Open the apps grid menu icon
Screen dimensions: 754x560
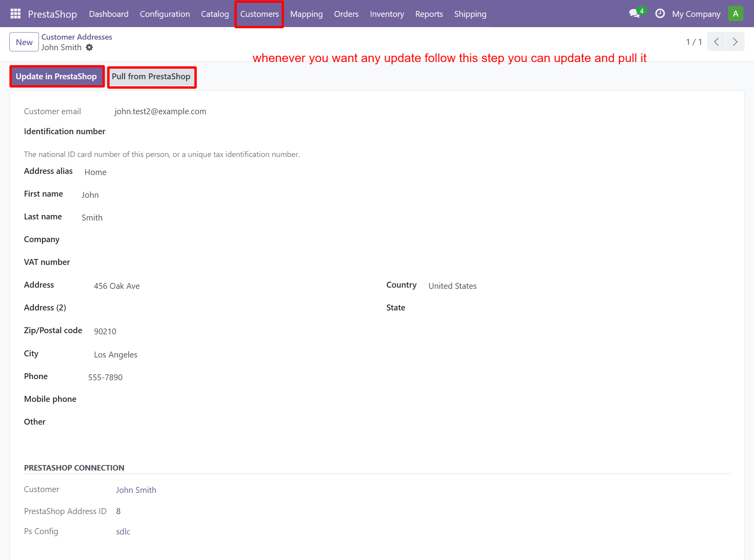[x=15, y=14]
